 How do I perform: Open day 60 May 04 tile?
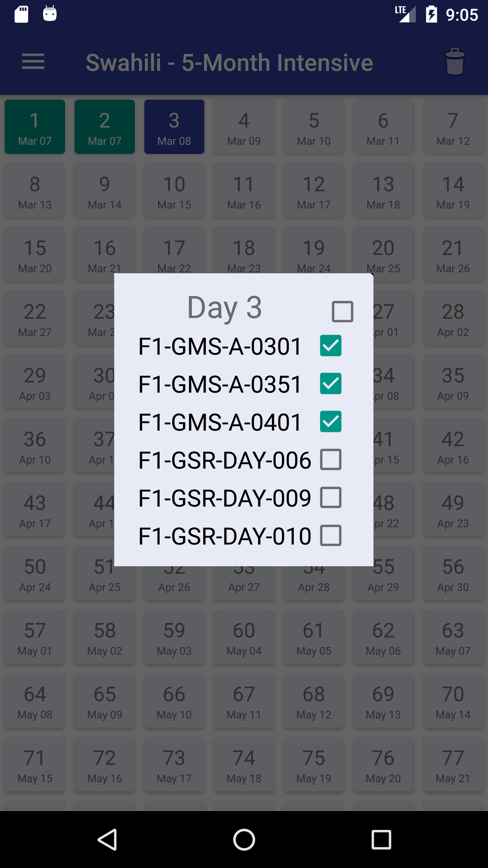pyautogui.click(x=244, y=637)
